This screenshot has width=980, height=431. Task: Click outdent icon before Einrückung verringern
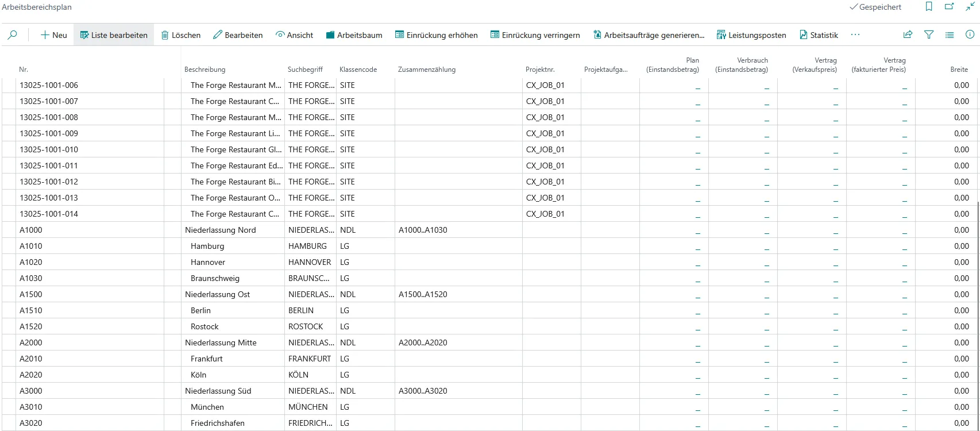tap(495, 35)
